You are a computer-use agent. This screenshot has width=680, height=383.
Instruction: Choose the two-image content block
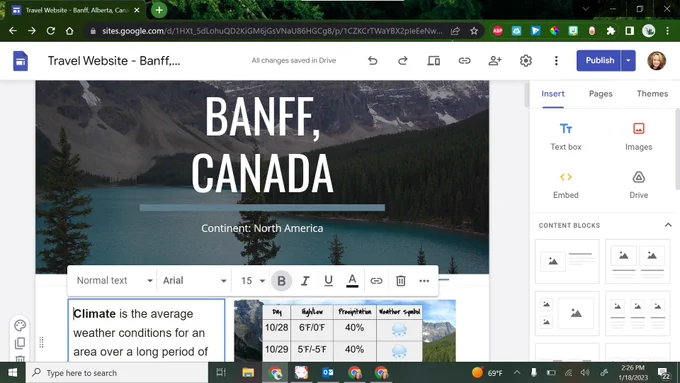pyautogui.click(x=638, y=261)
